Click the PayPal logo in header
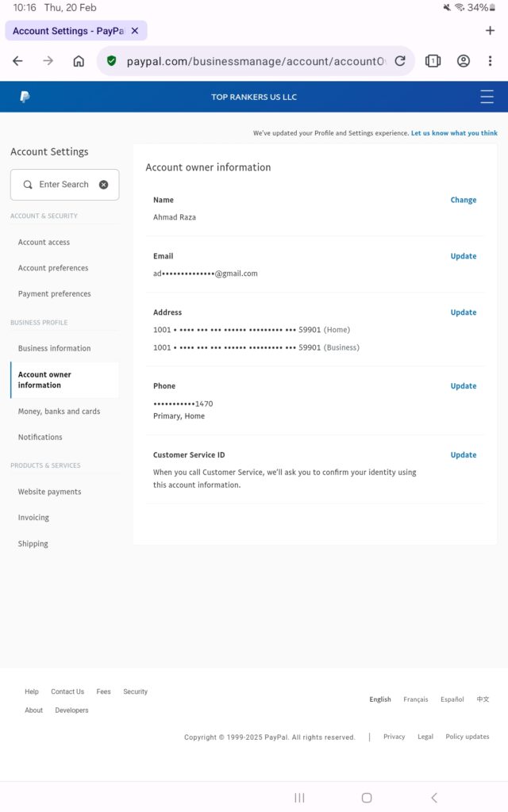 [25, 97]
